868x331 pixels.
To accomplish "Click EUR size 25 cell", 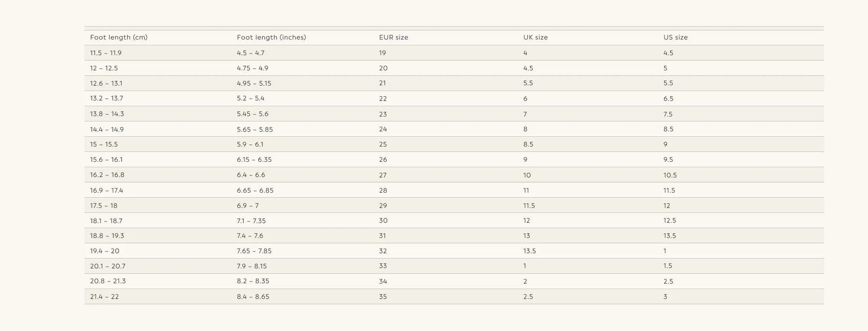I will point(383,145).
